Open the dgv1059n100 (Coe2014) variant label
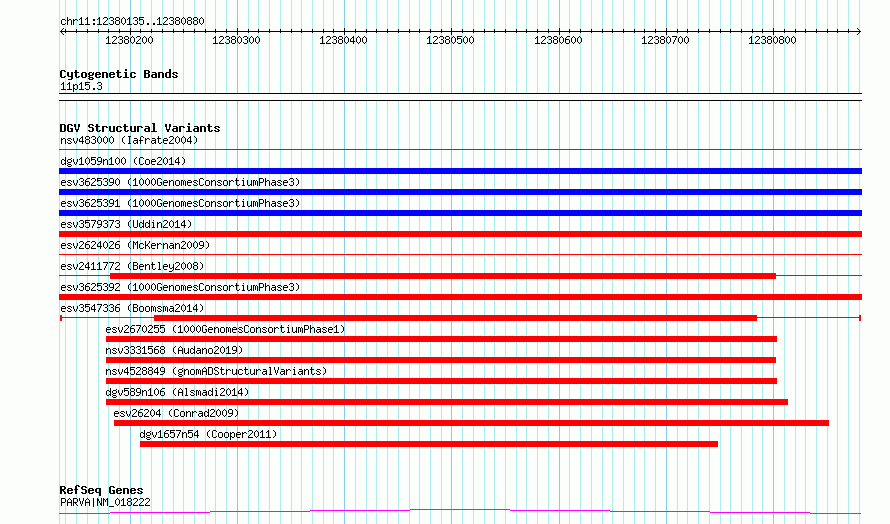Screen dimensions: 890x524 123,161
